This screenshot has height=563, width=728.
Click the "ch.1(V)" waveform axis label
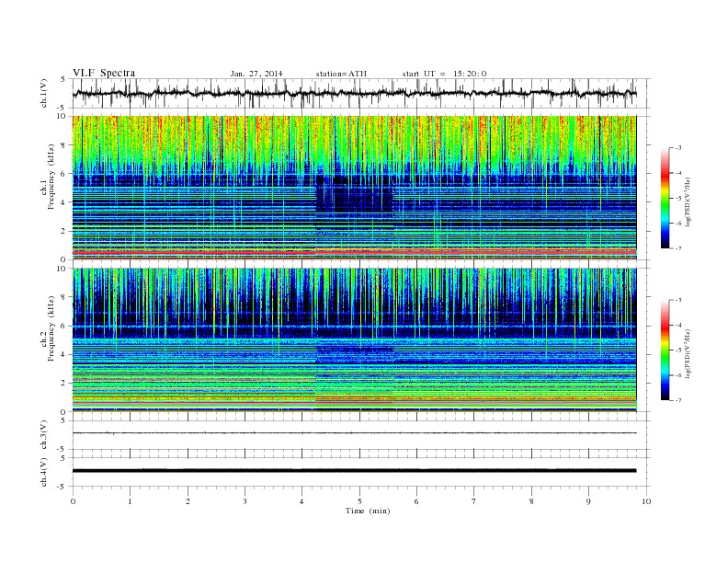[x=44, y=93]
